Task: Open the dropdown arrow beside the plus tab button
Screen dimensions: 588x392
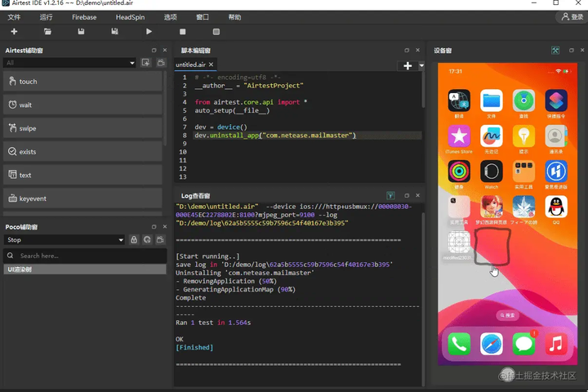Action: point(421,65)
